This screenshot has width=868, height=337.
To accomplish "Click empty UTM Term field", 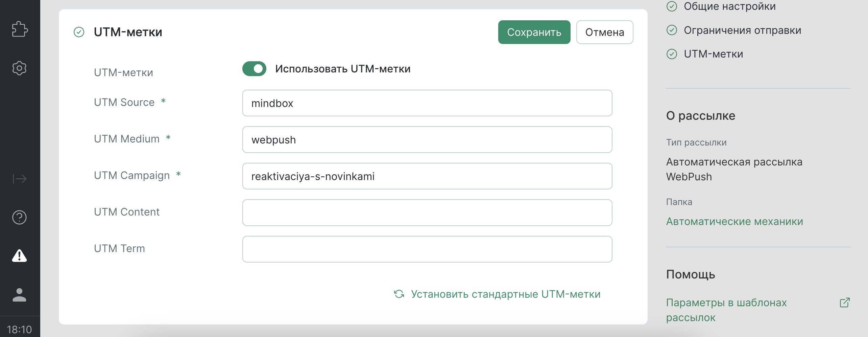I will pos(427,249).
